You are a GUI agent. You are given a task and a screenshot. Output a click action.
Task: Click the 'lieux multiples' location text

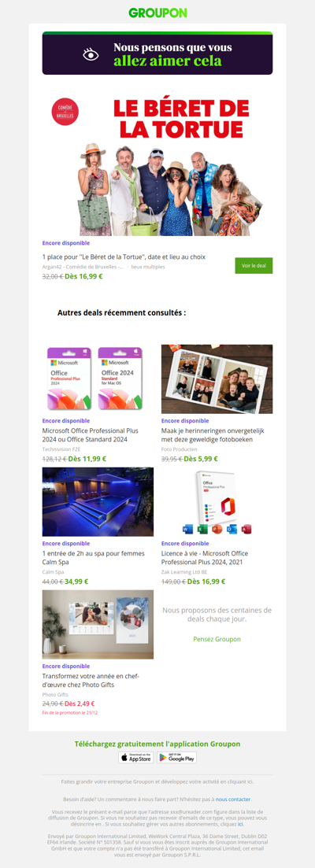pyautogui.click(x=149, y=266)
